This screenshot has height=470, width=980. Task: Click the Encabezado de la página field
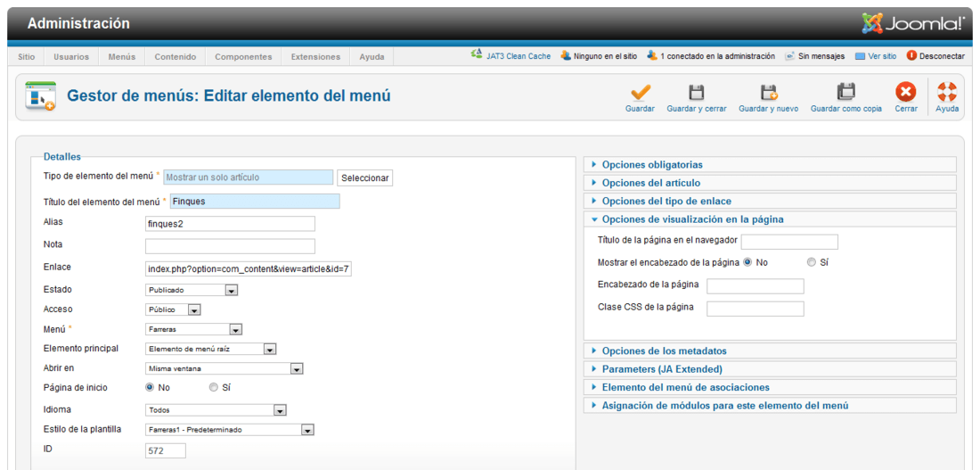[755, 286]
